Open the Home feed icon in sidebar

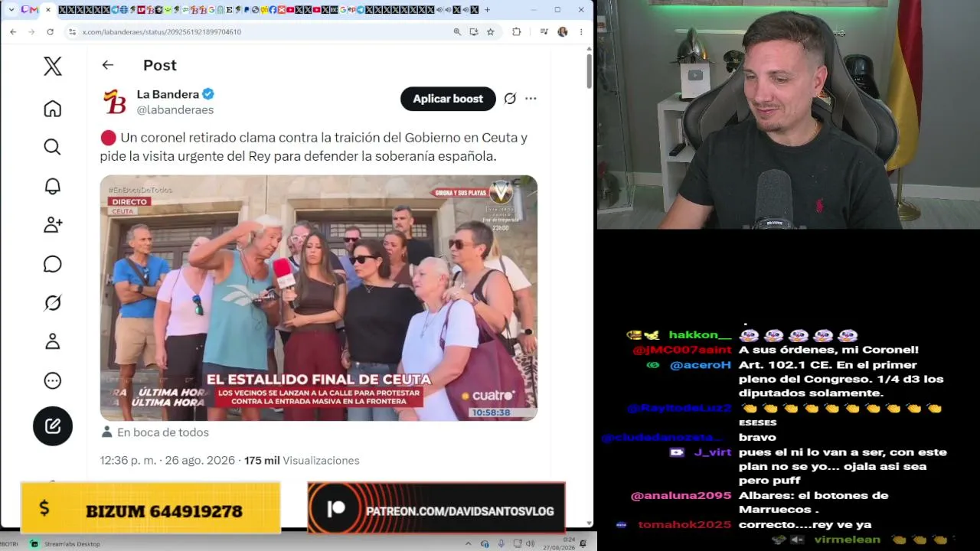[x=52, y=109]
